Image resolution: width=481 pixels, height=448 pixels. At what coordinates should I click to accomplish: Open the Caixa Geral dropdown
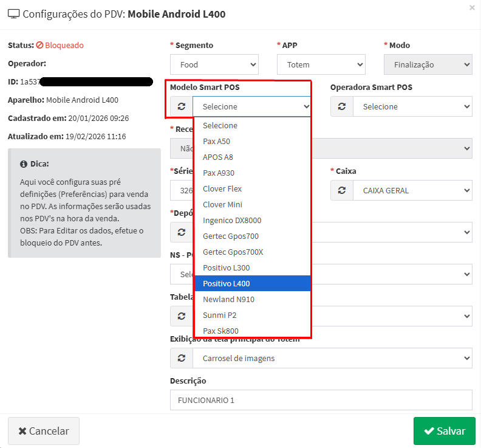click(412, 190)
